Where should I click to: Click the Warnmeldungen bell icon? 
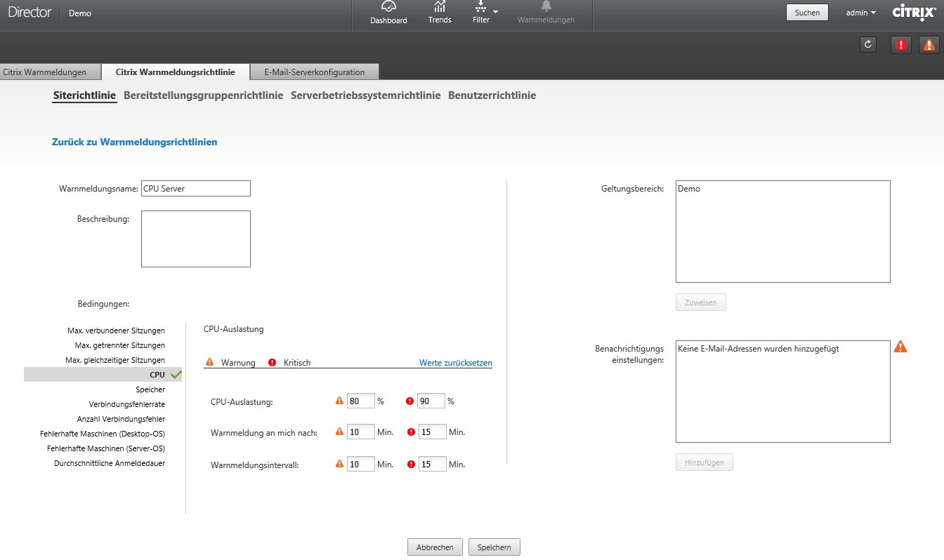[546, 7]
